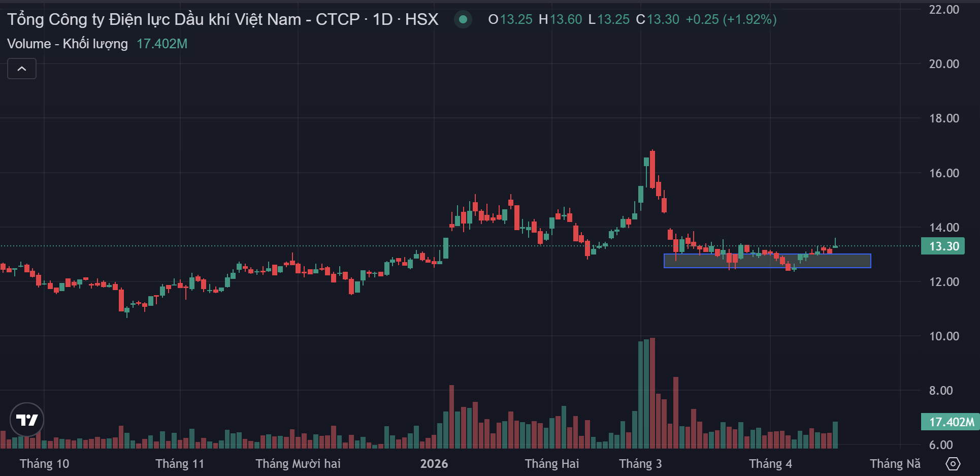Select the Volume - Khối lượng legend
980x476 pixels.
coord(68,44)
